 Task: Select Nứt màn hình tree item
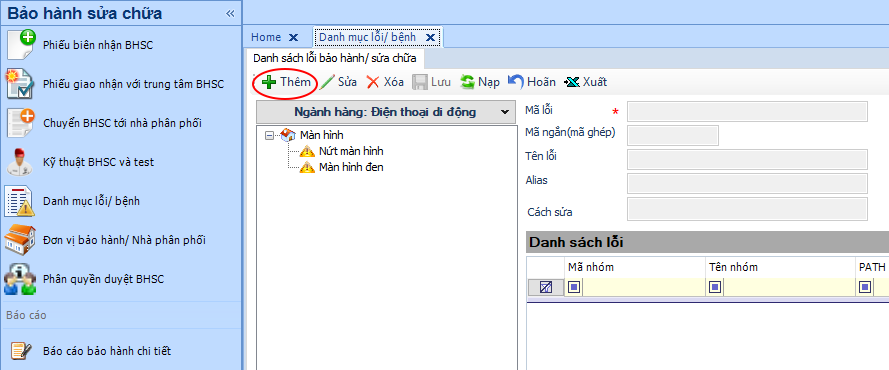click(x=351, y=151)
